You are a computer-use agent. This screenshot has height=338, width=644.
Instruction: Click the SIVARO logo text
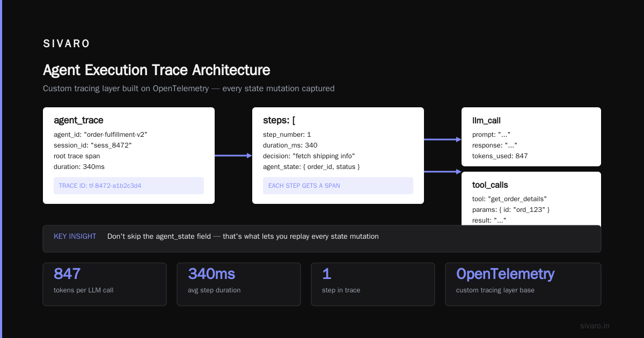point(67,44)
